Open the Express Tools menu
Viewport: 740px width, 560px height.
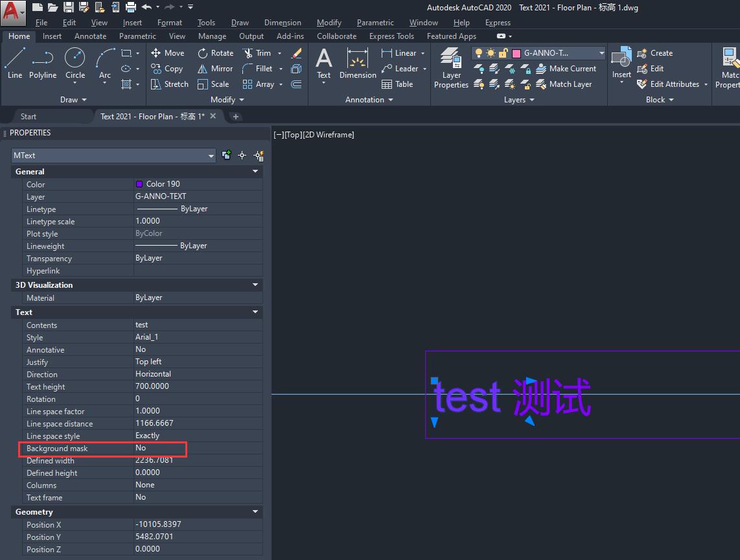pos(391,36)
